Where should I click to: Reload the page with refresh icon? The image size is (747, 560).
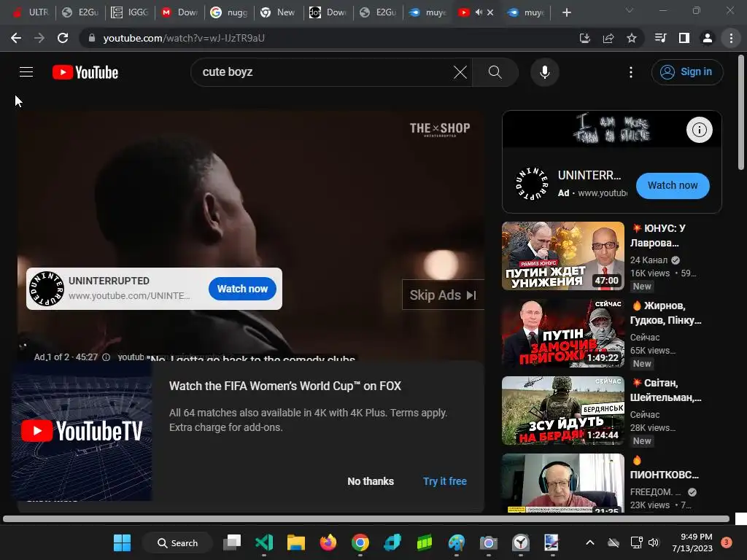click(63, 38)
